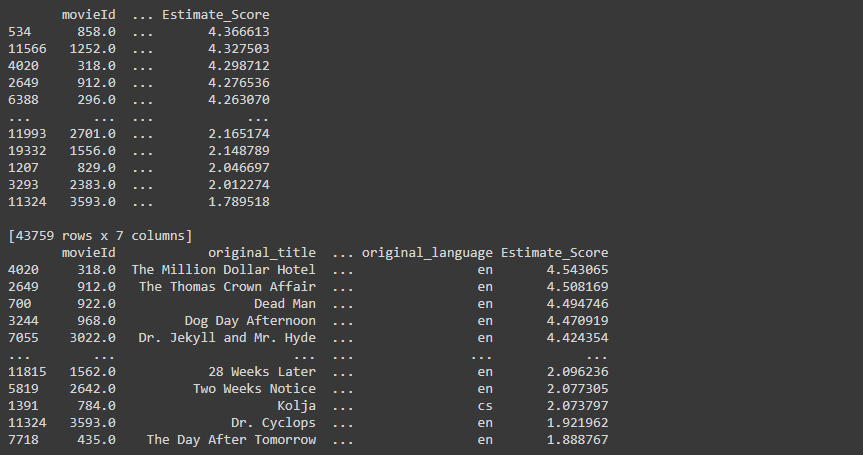Click movieId 2642.0

pos(92,389)
